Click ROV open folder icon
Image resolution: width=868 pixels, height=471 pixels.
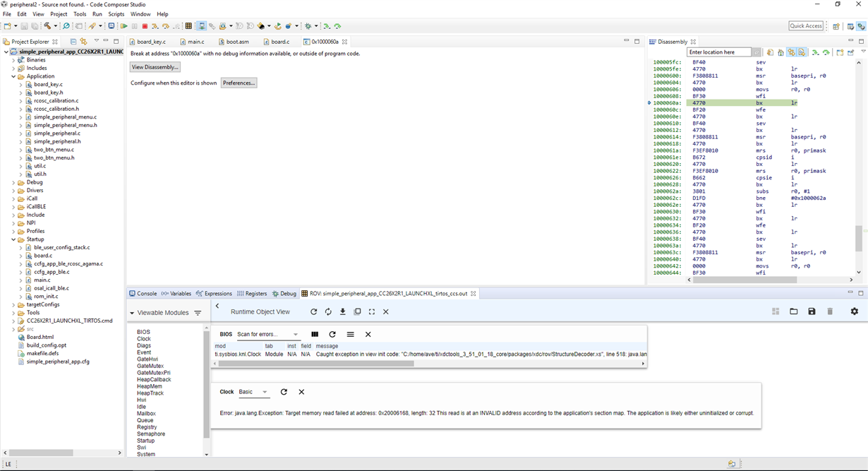794,311
